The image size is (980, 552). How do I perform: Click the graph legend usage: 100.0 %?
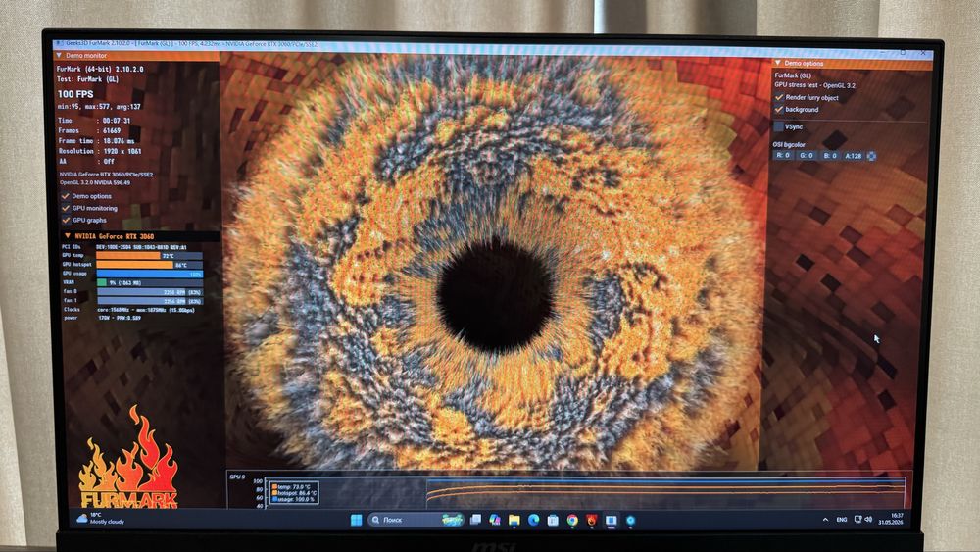coord(293,499)
